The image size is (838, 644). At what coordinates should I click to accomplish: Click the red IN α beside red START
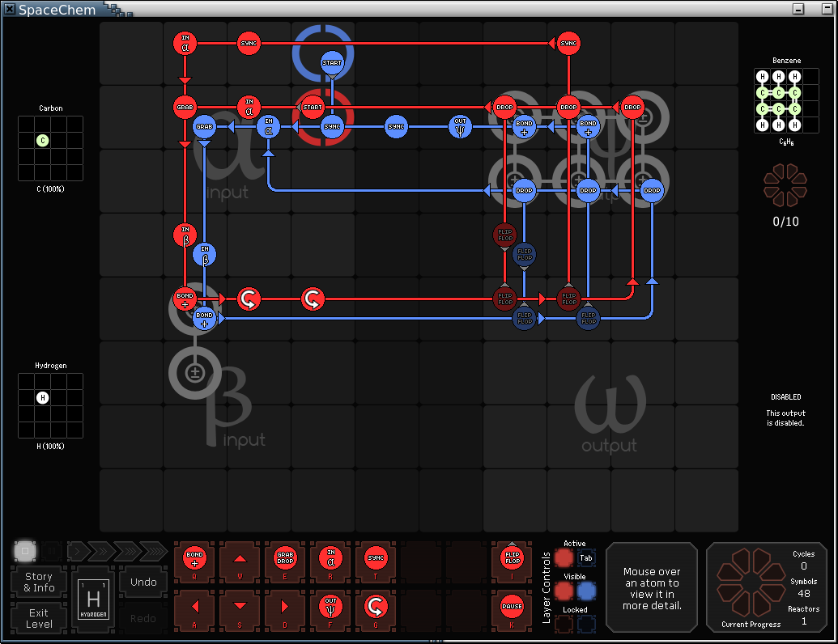pyautogui.click(x=249, y=108)
